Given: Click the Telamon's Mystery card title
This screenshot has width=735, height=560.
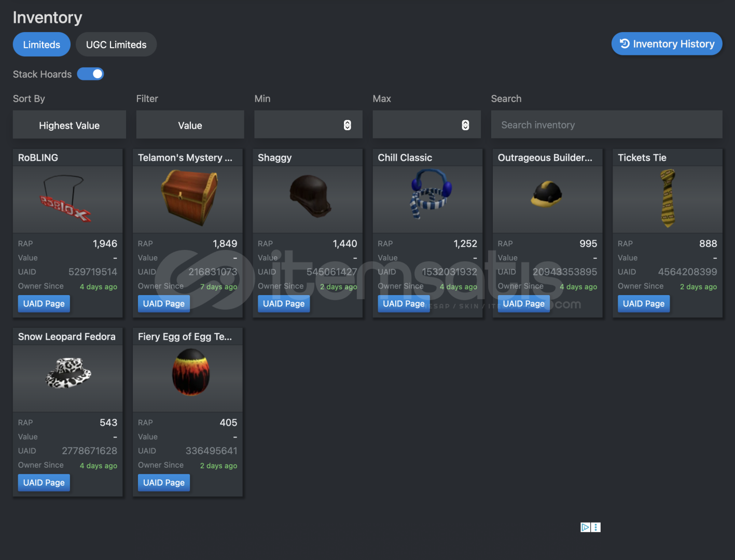Looking at the screenshot, I should click(185, 158).
